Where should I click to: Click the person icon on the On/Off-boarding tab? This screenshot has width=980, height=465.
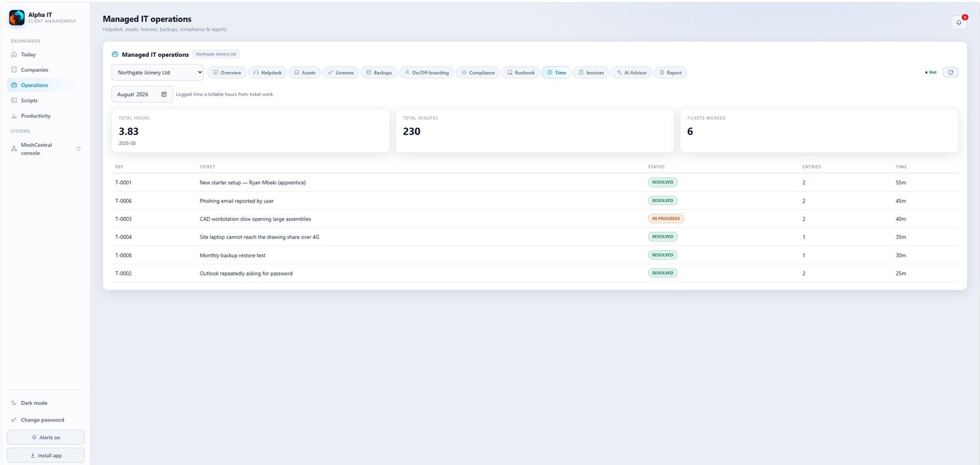pos(407,72)
